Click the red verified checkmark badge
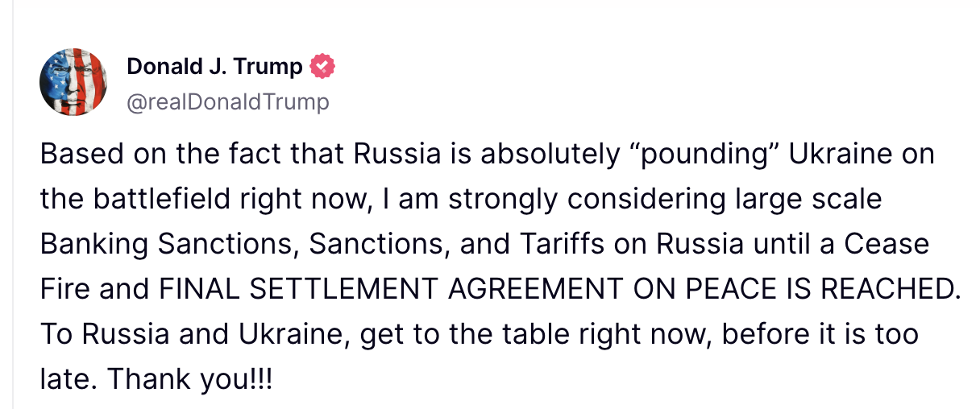Image resolution: width=980 pixels, height=409 pixels. pos(322,67)
